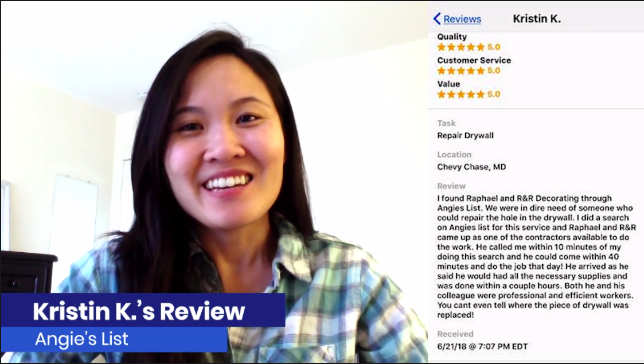Click the Kristin K.'s Review banner
The height and width of the screenshot is (364, 644).
pyautogui.click(x=143, y=310)
